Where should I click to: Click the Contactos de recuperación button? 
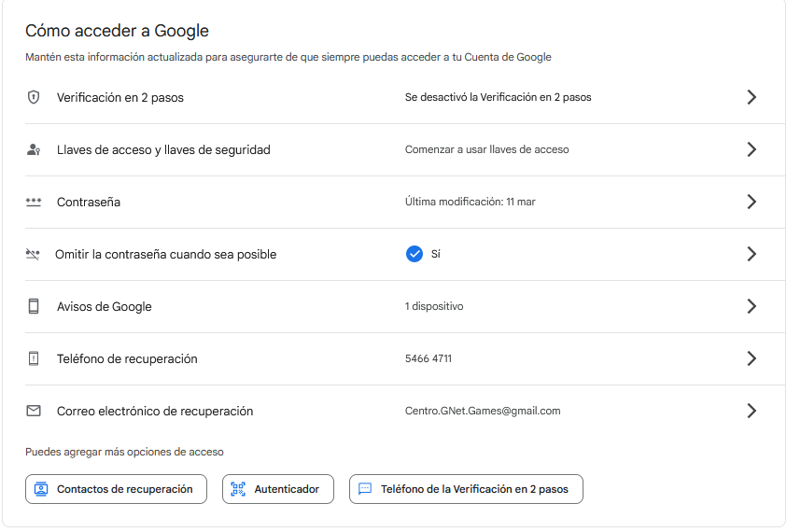tap(116, 489)
